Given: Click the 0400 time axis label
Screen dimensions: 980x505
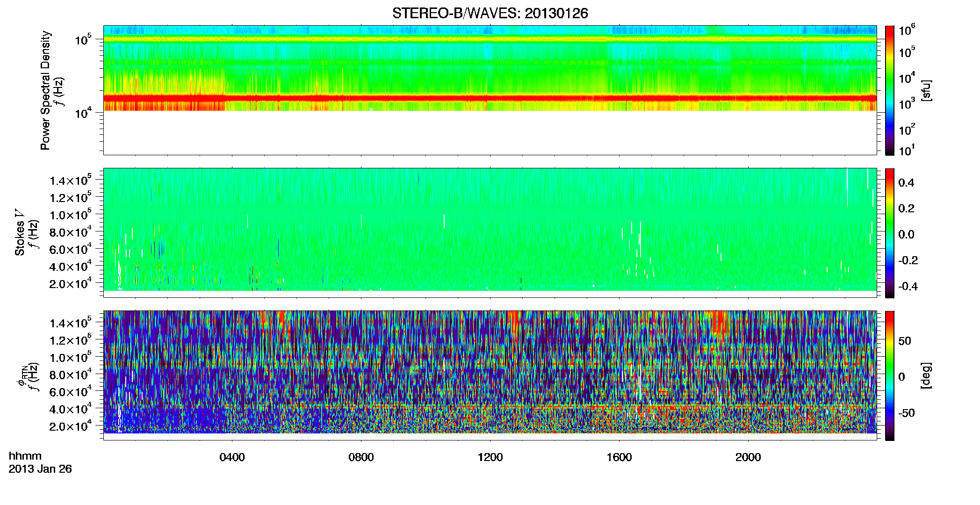Looking at the screenshot, I should [x=232, y=457].
